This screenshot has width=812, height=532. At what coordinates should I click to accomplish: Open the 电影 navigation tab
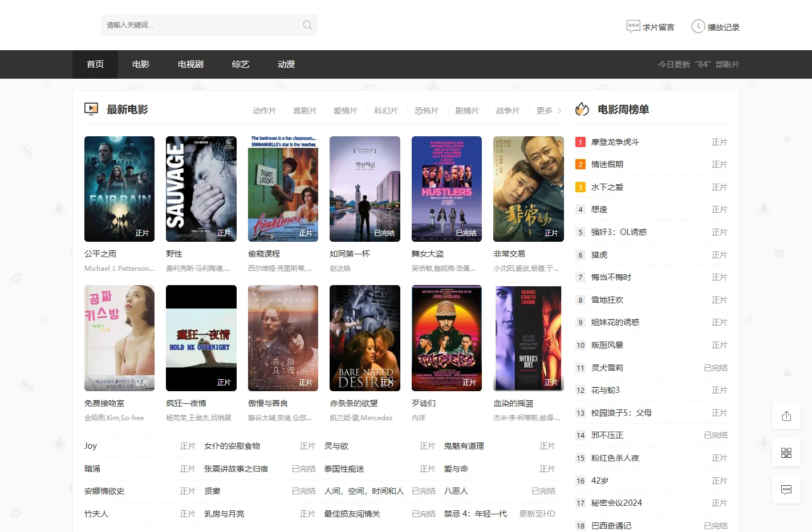pos(141,64)
